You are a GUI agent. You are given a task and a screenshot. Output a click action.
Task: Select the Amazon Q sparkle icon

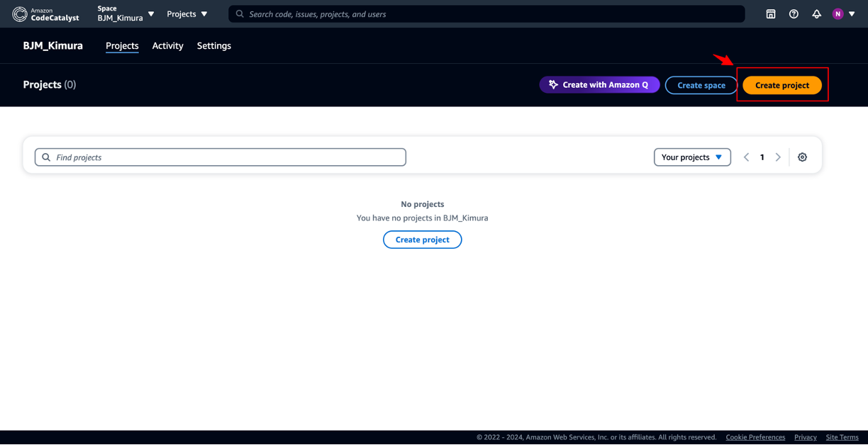[x=555, y=84]
